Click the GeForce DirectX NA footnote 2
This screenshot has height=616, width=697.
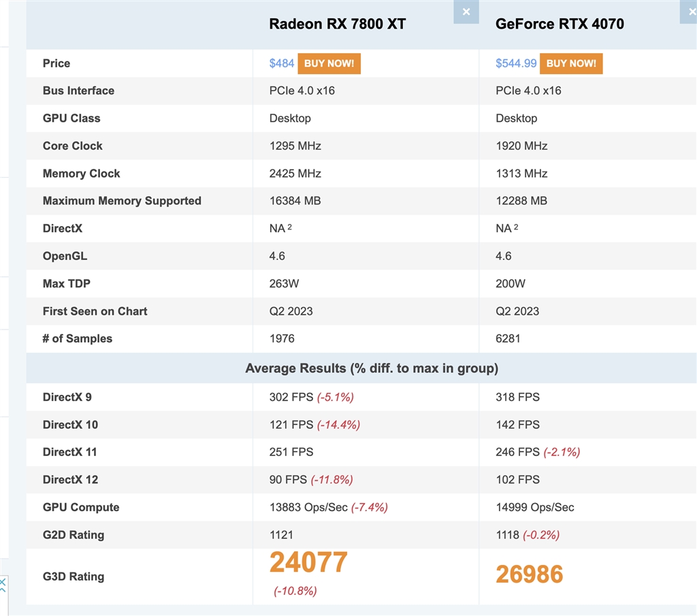tap(516, 227)
